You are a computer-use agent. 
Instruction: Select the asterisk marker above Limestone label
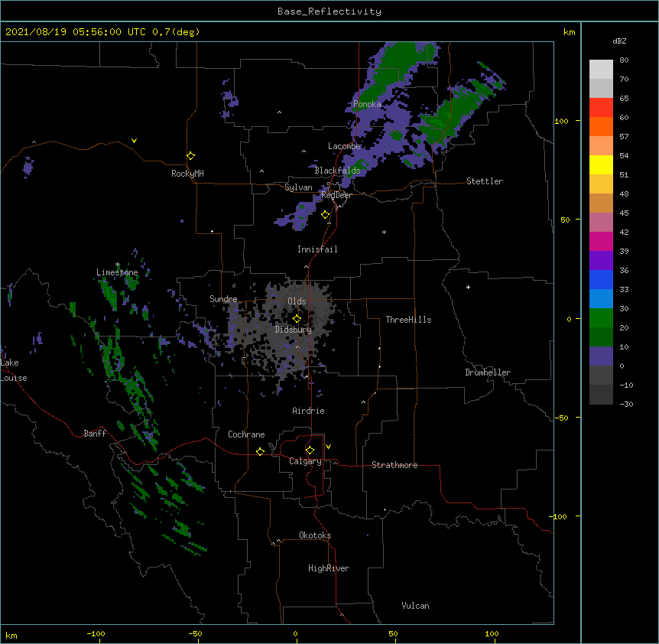point(118,265)
